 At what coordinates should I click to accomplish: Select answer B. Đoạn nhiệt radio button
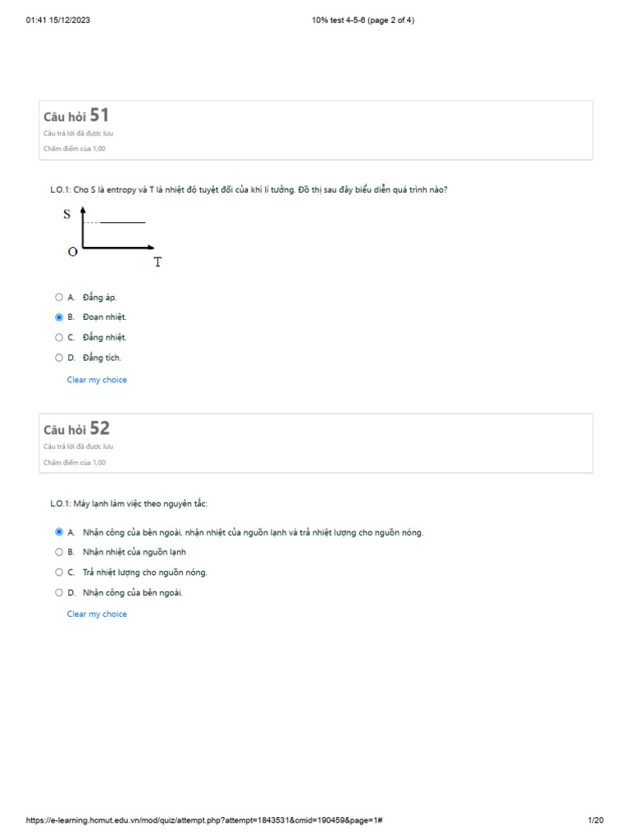click(x=59, y=317)
